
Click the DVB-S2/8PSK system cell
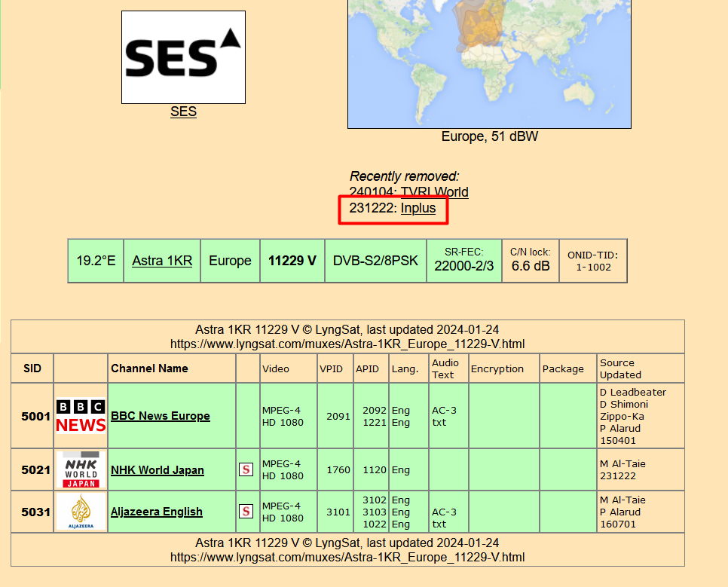[x=375, y=261]
